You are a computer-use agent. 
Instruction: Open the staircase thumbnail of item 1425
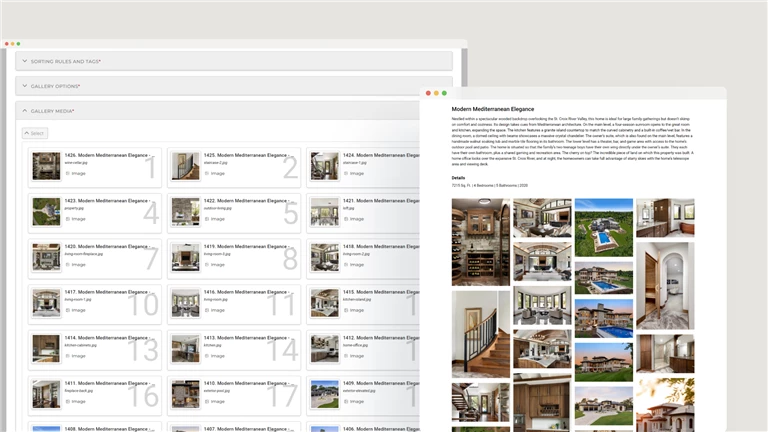click(185, 166)
